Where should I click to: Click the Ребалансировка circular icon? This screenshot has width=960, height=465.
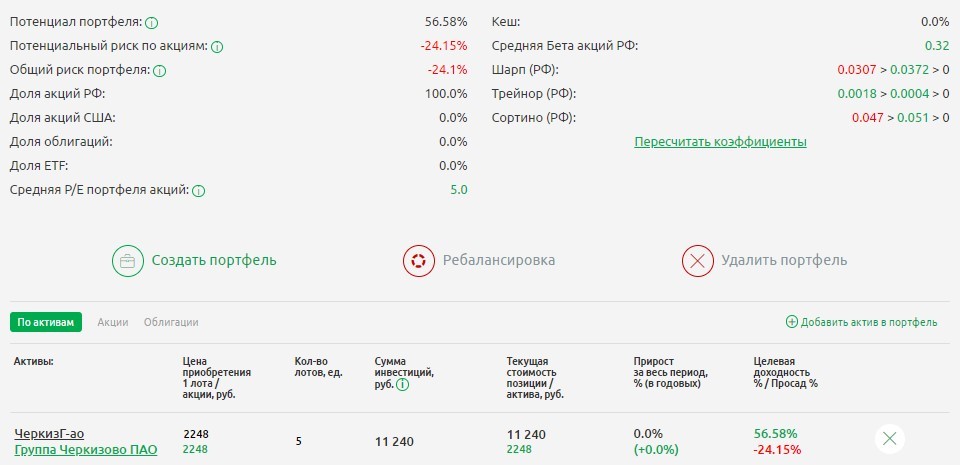[x=417, y=261]
